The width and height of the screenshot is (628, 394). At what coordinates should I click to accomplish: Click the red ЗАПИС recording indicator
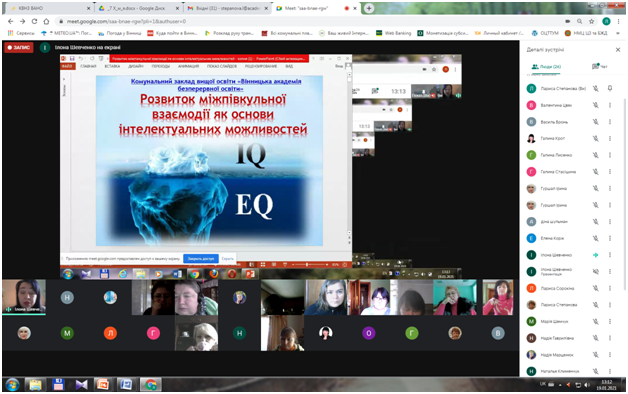[18, 48]
